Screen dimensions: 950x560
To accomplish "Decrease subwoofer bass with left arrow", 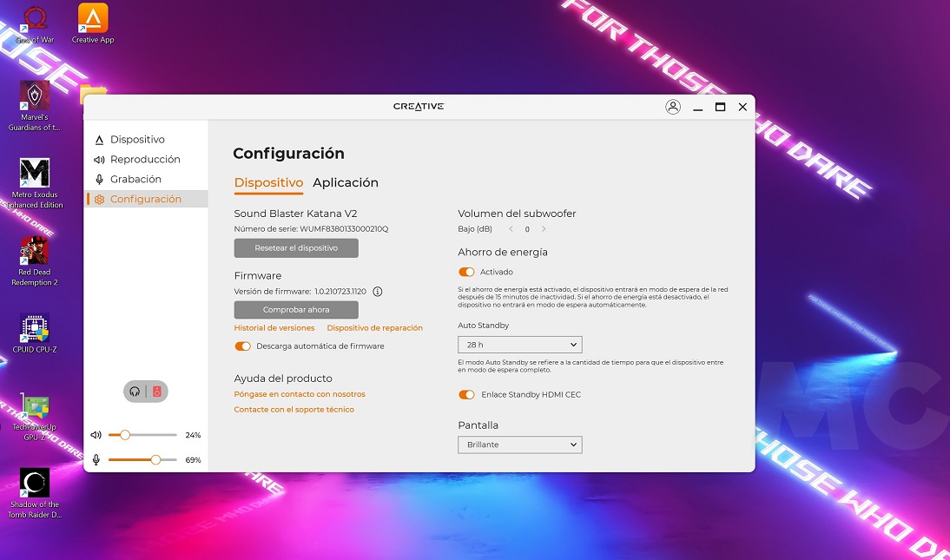I will point(511,229).
